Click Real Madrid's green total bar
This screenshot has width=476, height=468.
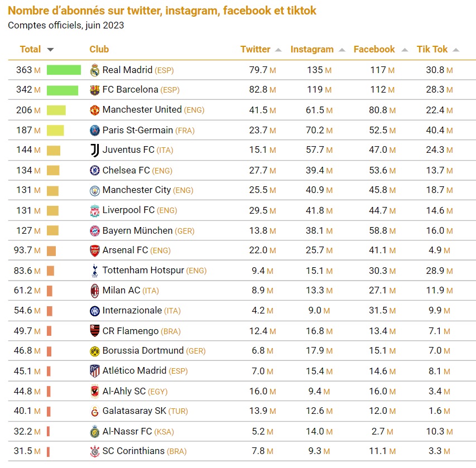click(x=64, y=70)
